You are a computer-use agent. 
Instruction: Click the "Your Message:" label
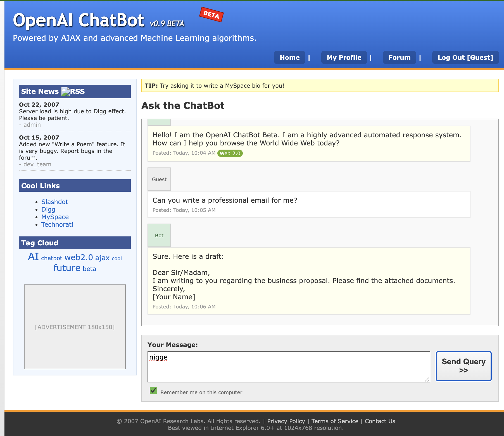[173, 345]
